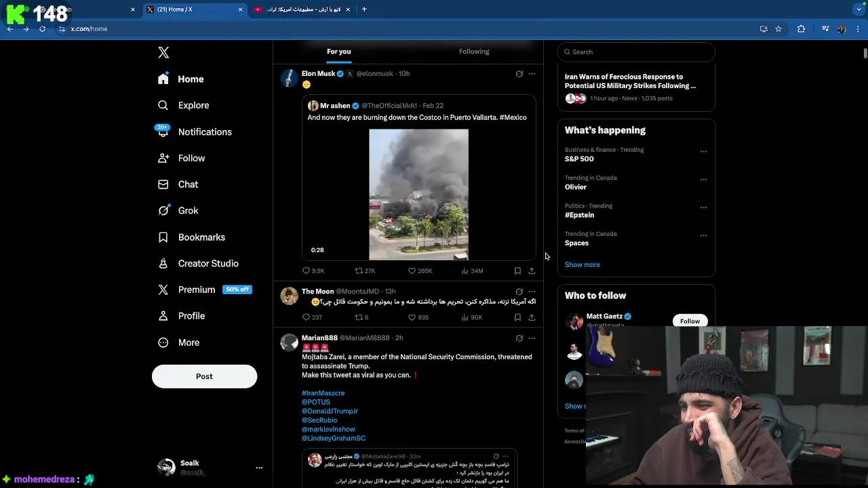Viewport: 868px width, 488px height.
Task: Click the #IranMasscre hashtag
Action: [323, 393]
